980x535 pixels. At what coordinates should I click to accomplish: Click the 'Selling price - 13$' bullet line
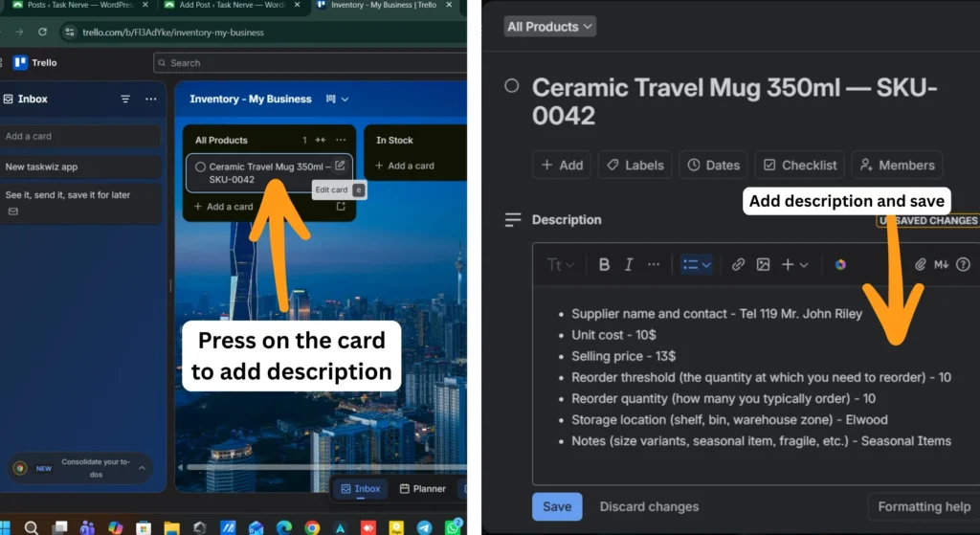pos(624,356)
